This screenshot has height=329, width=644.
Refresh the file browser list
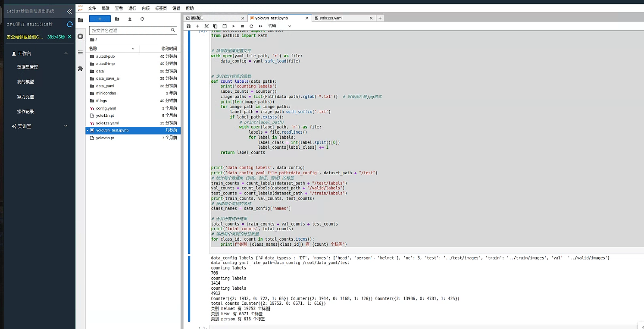pos(142,19)
